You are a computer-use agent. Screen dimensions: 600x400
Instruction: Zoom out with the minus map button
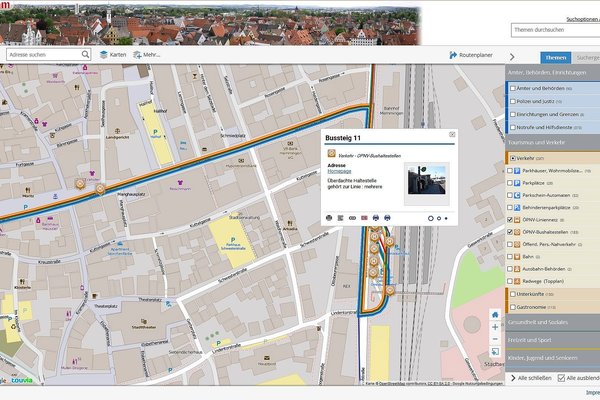495,339
